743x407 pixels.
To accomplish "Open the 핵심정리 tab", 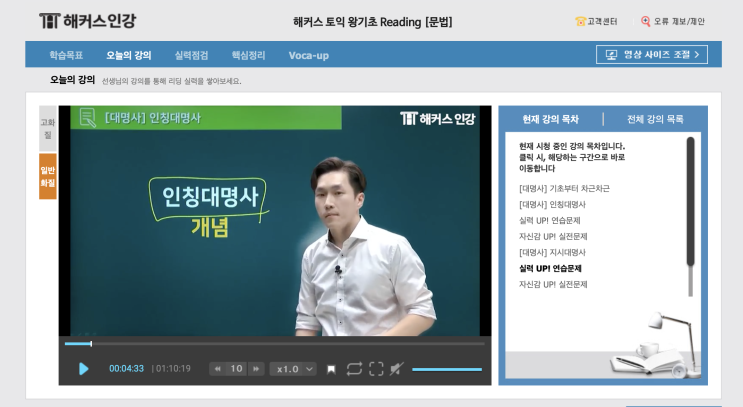I will (248, 55).
